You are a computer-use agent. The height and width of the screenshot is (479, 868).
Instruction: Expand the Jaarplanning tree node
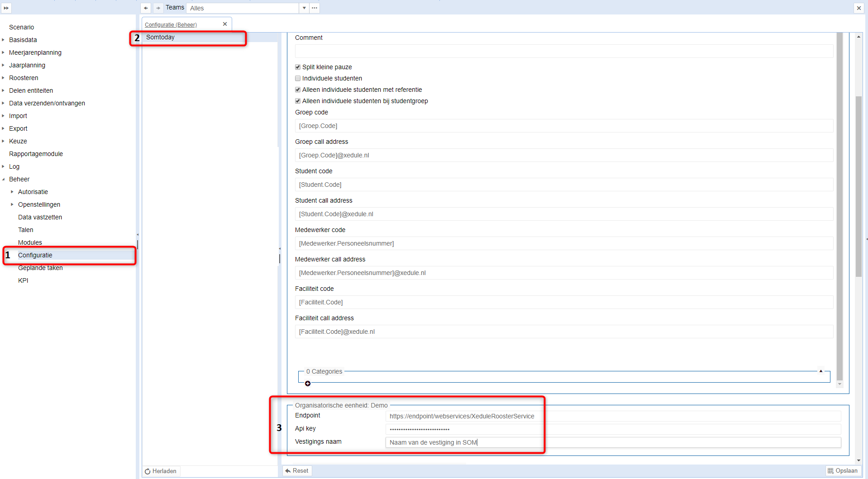pyautogui.click(x=3, y=65)
